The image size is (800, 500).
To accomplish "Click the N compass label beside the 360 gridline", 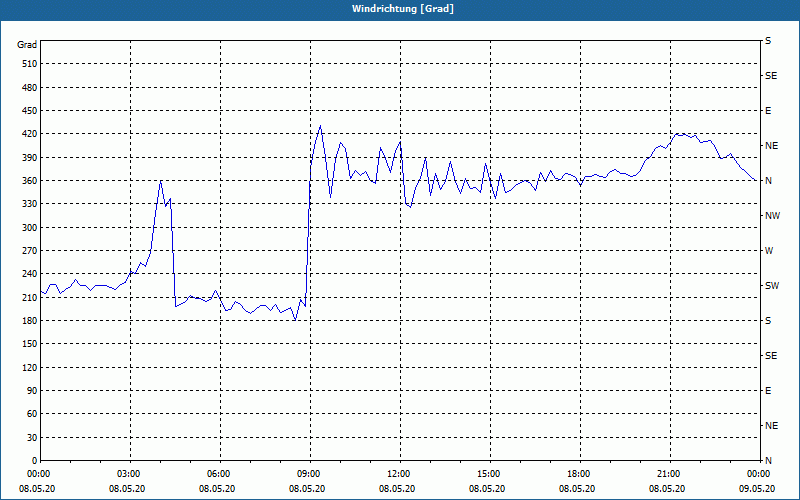I will 768,181.
